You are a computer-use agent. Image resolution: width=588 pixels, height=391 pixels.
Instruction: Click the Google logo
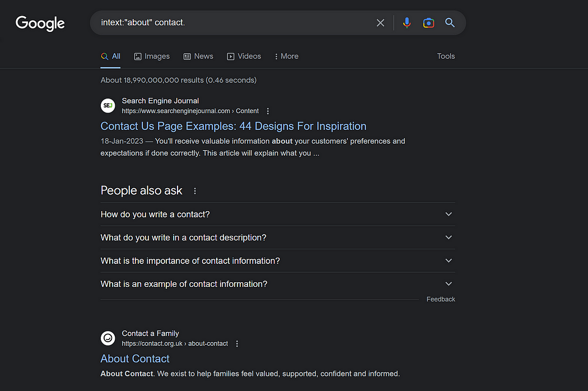(40, 24)
